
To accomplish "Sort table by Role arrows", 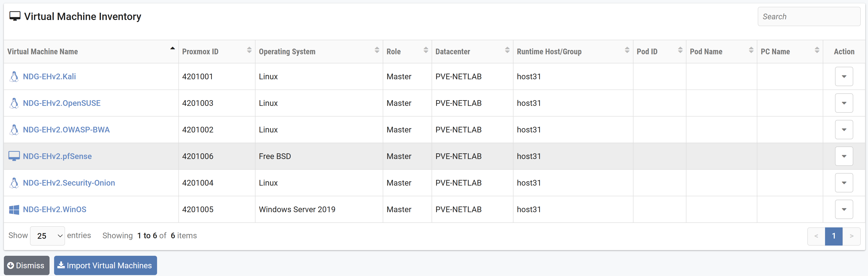I will pos(426,50).
